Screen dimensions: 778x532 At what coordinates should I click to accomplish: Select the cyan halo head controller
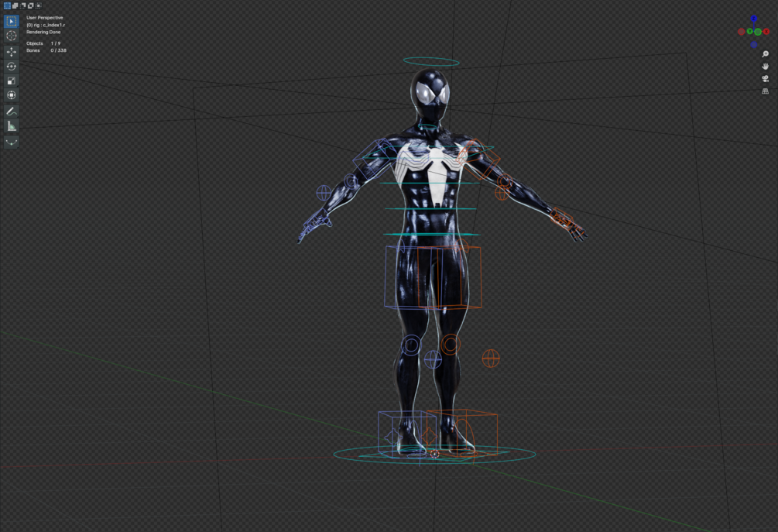coord(431,62)
